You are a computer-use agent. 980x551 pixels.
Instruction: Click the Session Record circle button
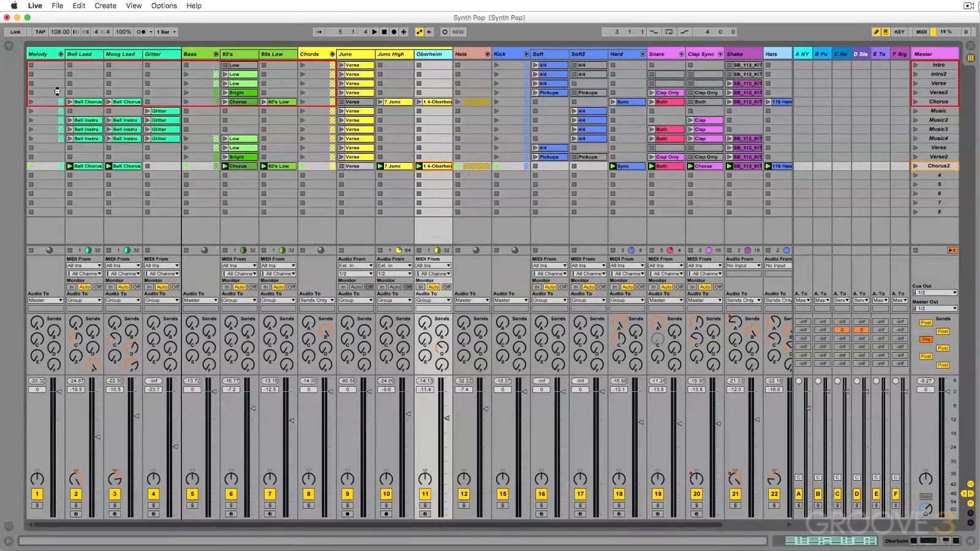point(445,32)
